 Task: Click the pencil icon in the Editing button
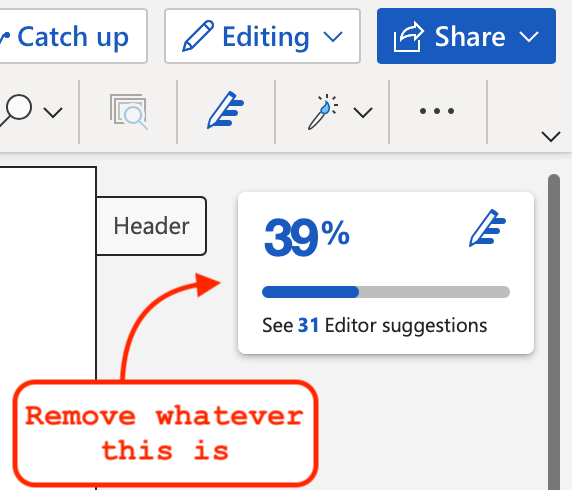[198, 36]
